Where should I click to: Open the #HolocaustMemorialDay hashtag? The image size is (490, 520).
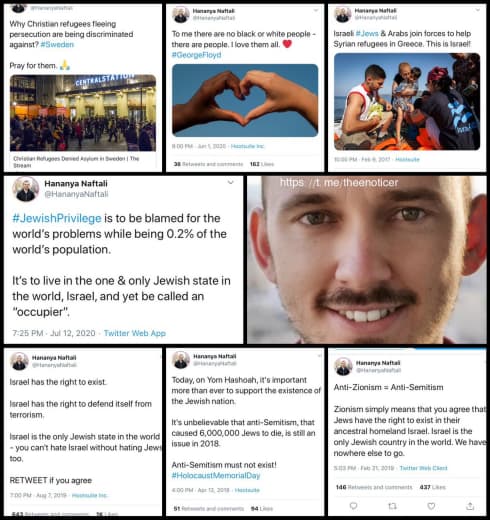click(x=216, y=475)
